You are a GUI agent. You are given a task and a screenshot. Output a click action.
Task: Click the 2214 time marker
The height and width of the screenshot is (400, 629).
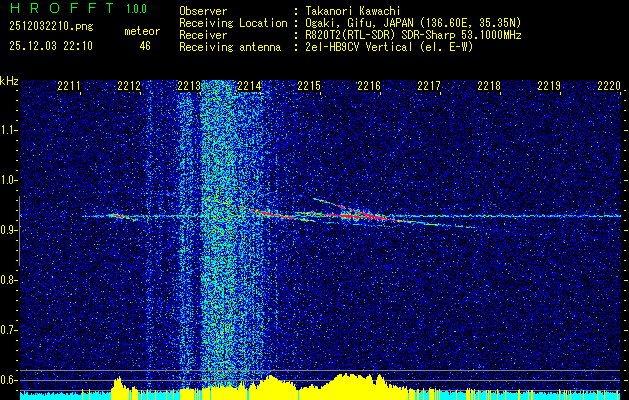249,86
